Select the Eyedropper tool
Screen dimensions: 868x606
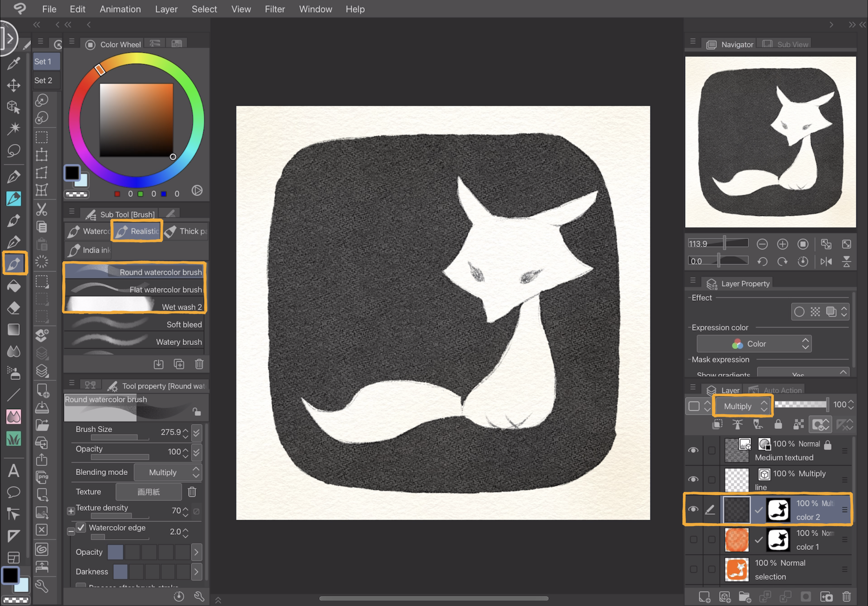click(14, 64)
